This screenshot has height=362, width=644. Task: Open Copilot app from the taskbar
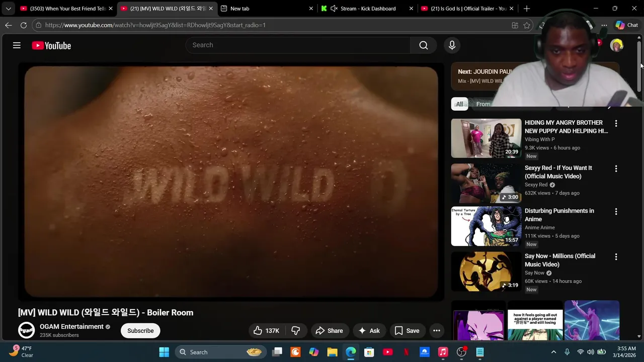point(314,352)
